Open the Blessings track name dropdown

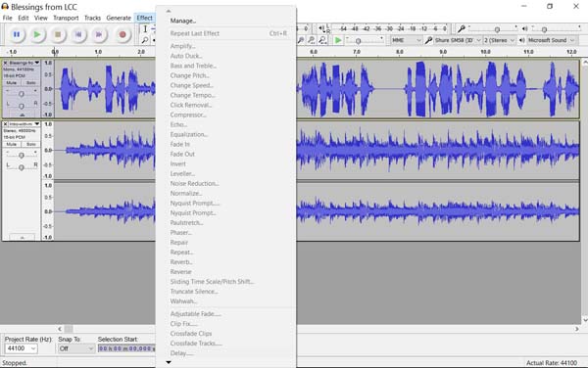[37, 63]
